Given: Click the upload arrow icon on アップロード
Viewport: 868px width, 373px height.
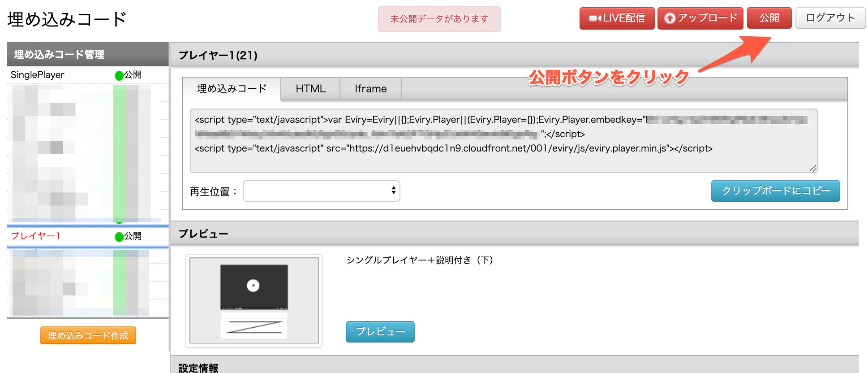Looking at the screenshot, I should click(x=670, y=18).
